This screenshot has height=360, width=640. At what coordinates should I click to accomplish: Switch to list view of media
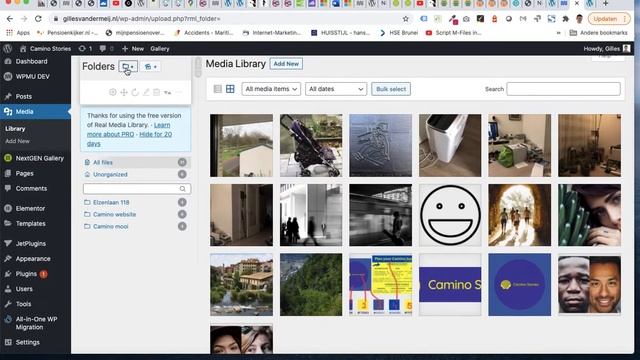click(x=218, y=89)
